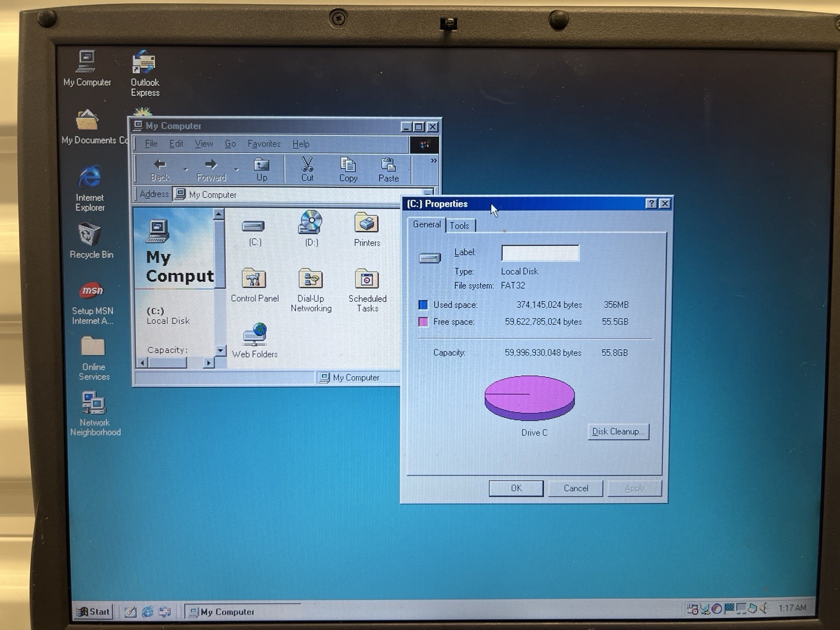Viewport: 840px width, 630px height.
Task: Open the Edit menu
Action: pos(176,144)
